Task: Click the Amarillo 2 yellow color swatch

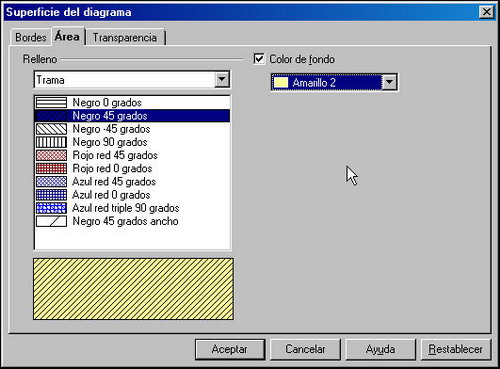Action: click(281, 83)
